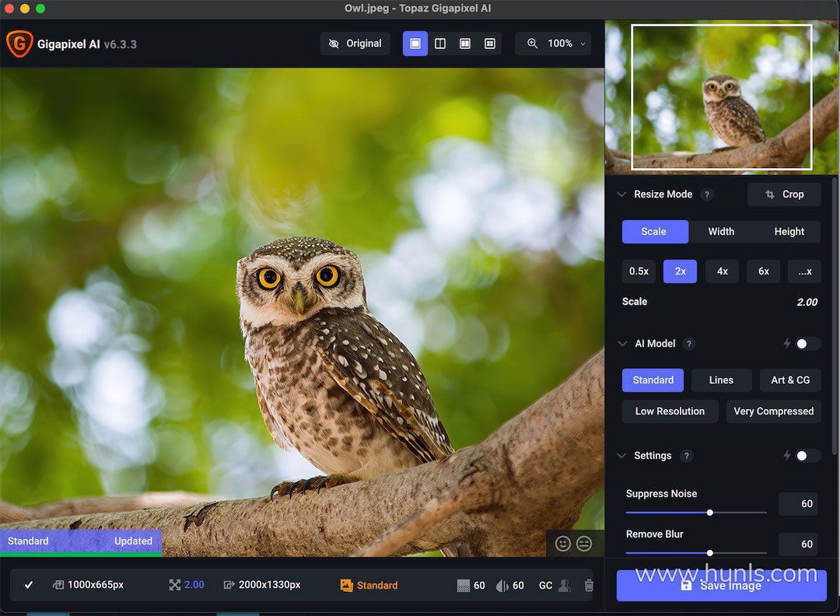Screen dimensions: 840x616
Task: Uncheck the Owl image checkmark
Action: click(x=29, y=585)
